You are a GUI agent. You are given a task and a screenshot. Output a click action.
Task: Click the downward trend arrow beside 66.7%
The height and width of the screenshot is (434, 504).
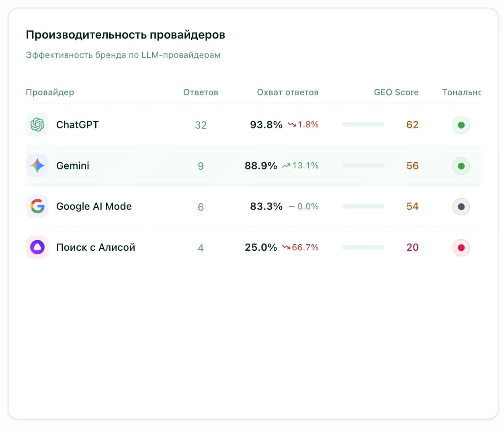click(x=287, y=248)
